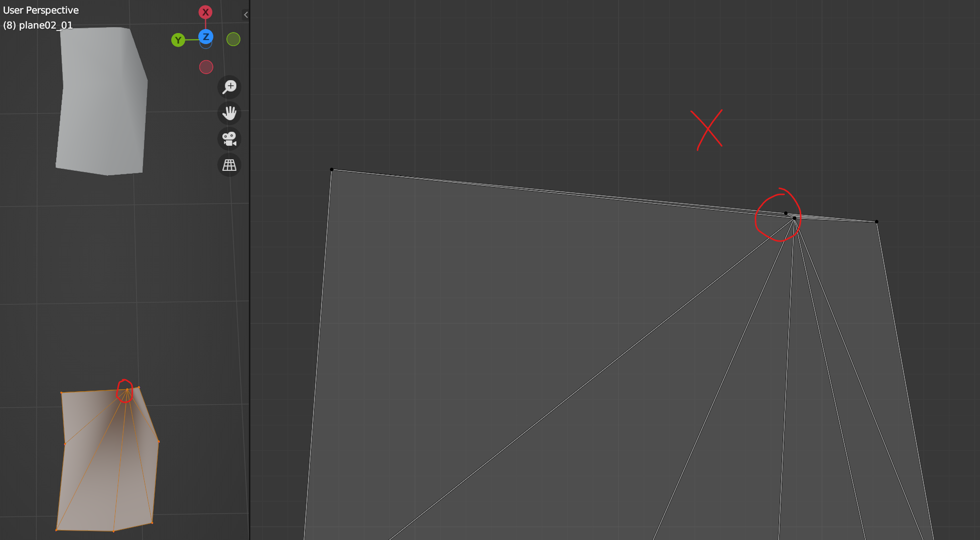Click the negative X axis gizmo circle
980x540 pixels.
(x=206, y=67)
